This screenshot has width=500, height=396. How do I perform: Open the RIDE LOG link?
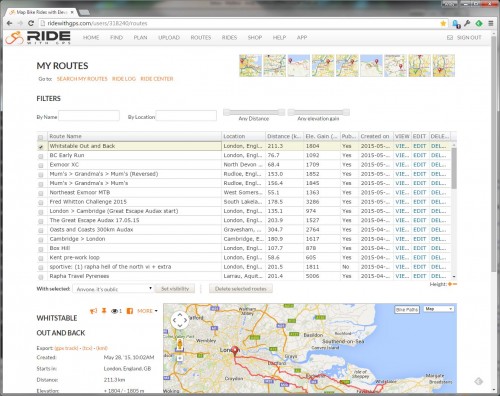pyautogui.click(x=124, y=79)
